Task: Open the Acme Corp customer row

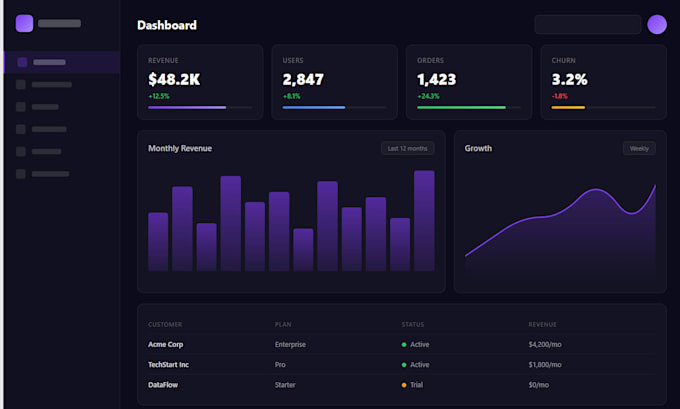Action: click(402, 344)
